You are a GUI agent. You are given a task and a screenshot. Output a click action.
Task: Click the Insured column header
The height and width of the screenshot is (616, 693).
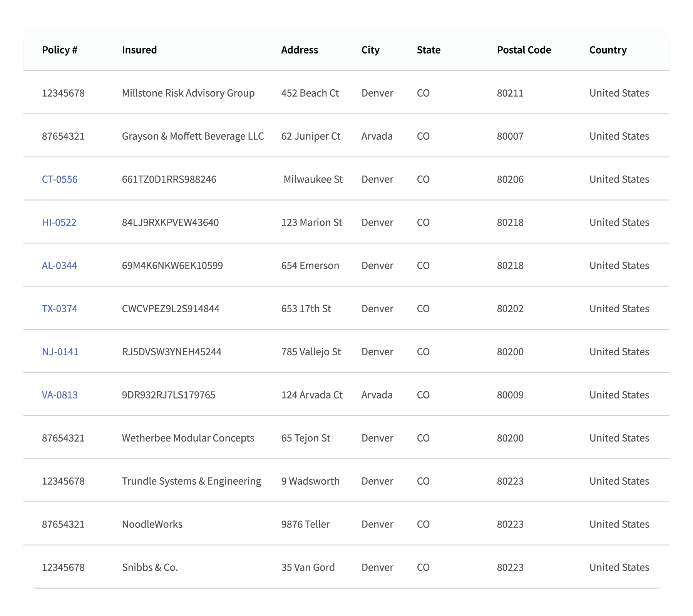(139, 50)
